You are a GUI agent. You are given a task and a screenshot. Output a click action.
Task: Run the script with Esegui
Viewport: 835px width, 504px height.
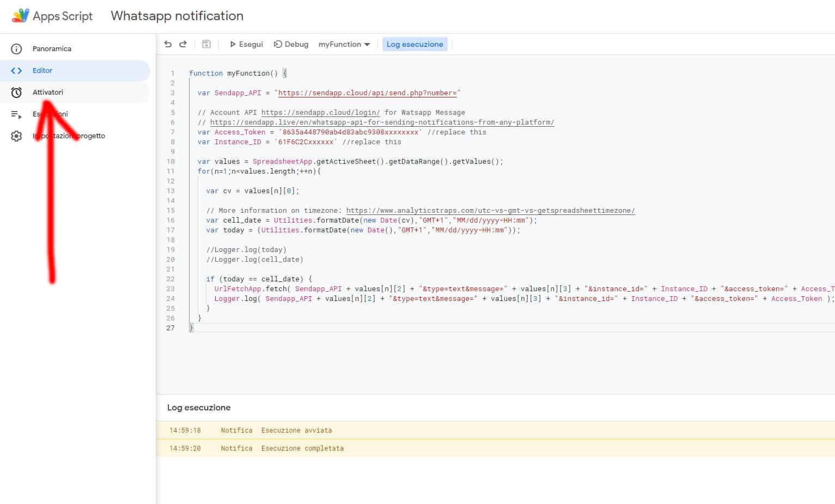point(246,44)
